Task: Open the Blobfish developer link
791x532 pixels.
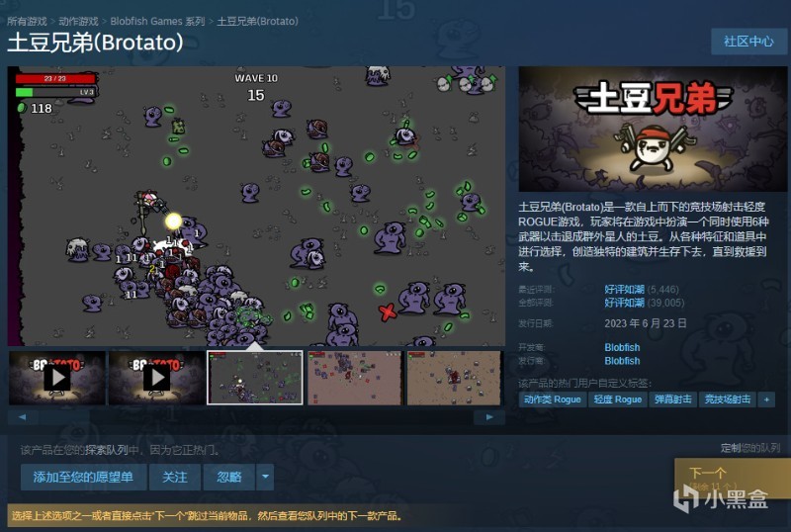Action: pos(622,347)
